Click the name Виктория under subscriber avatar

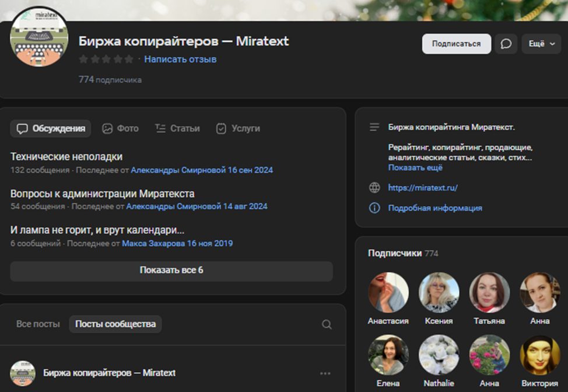coord(540,383)
